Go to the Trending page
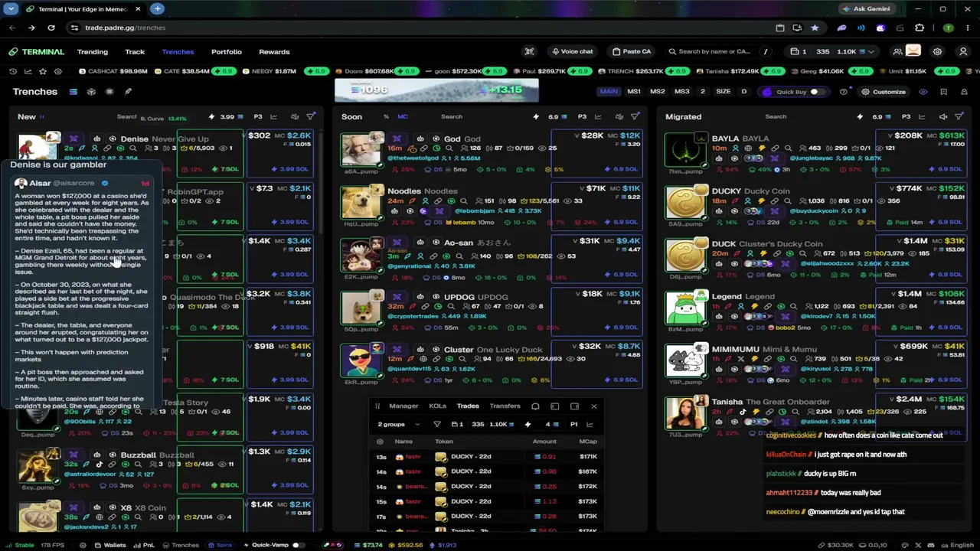This screenshot has height=551, width=980. tap(93, 52)
